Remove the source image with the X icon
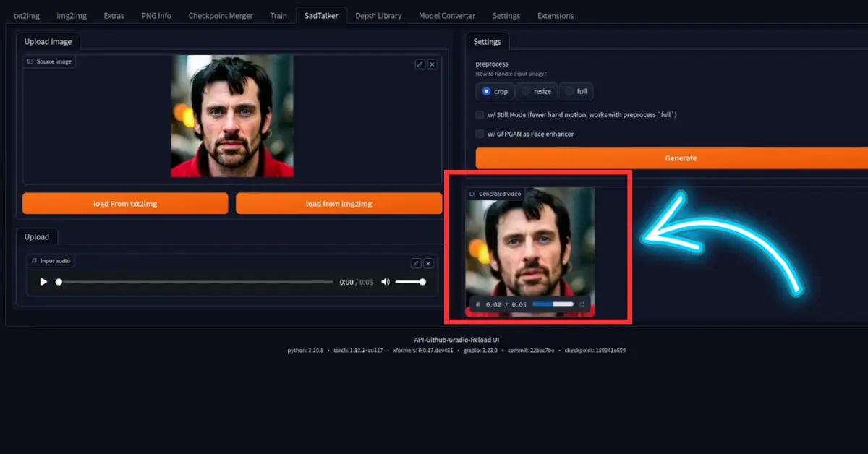 [432, 64]
